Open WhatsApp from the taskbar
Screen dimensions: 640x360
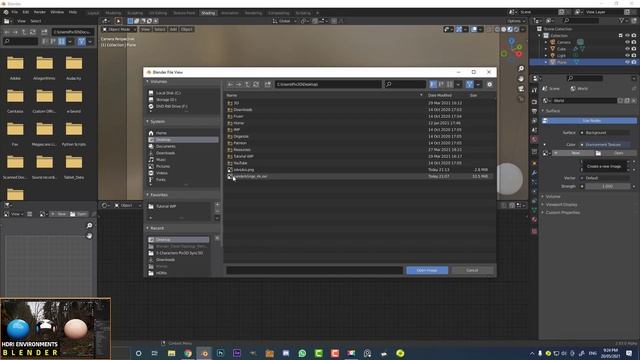click(x=302, y=353)
